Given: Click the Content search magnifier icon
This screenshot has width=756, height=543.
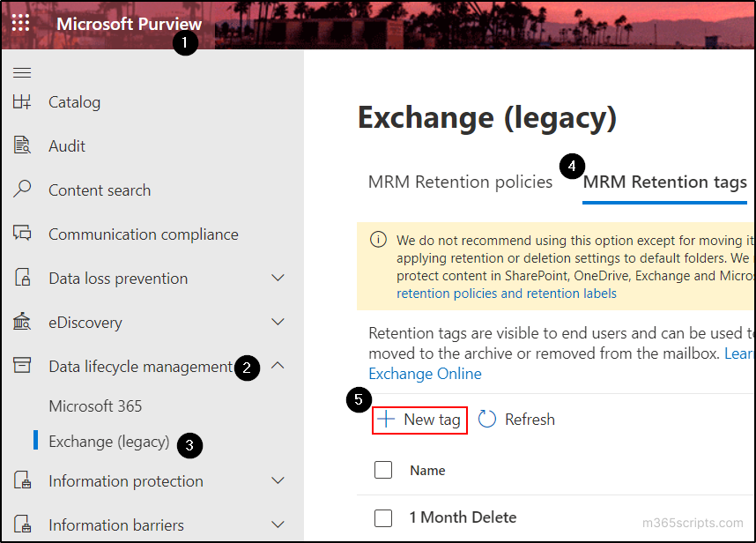Looking at the screenshot, I should [22, 189].
